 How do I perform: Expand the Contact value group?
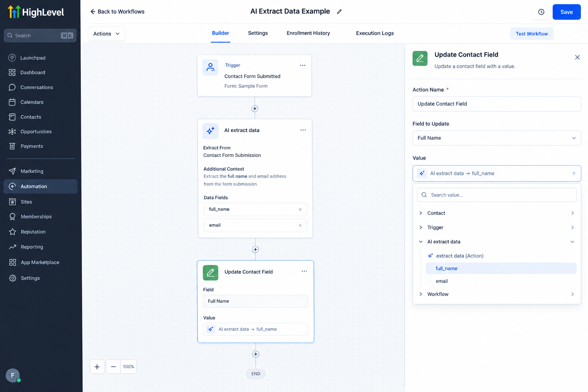coord(497,213)
